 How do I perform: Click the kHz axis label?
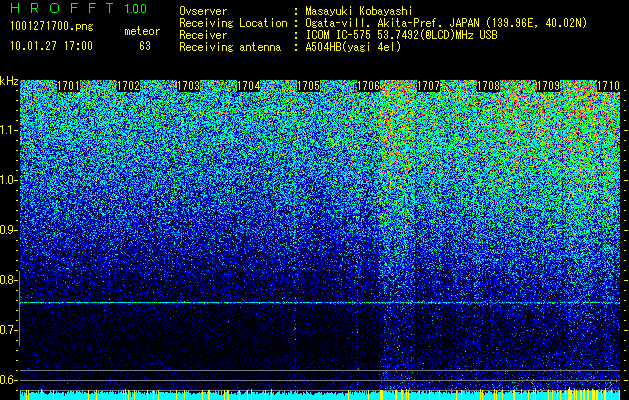click(9, 81)
